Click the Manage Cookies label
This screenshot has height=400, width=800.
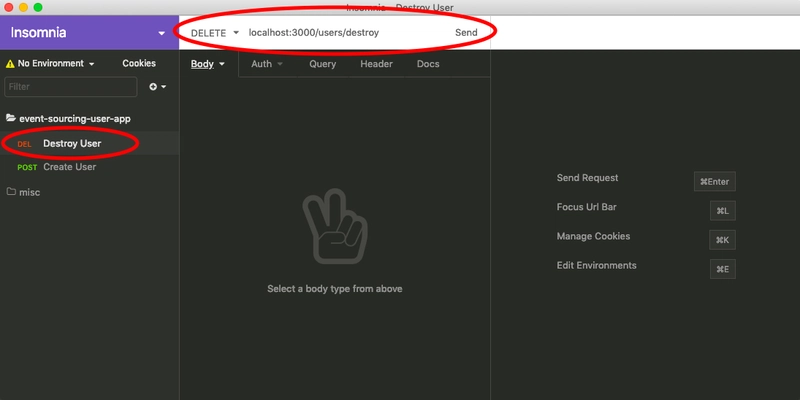593,236
